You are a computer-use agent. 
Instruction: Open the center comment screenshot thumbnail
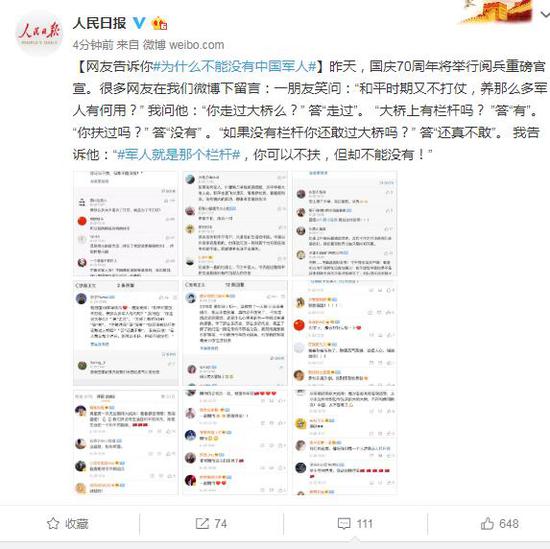coord(235,333)
